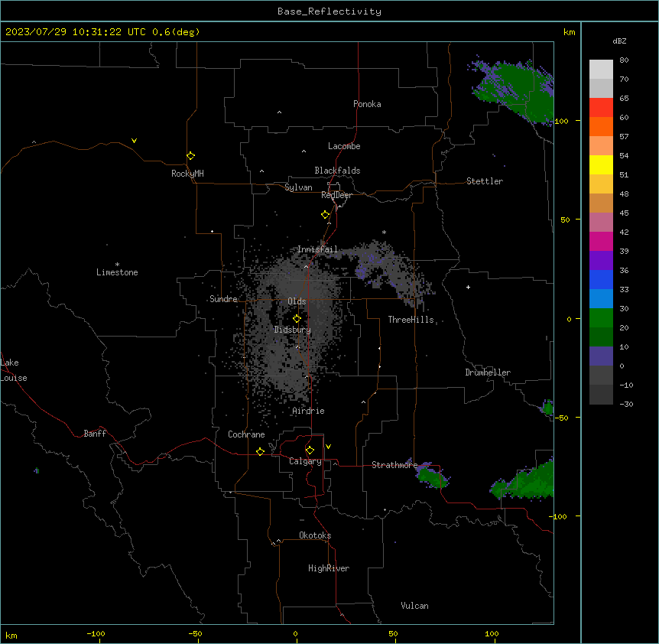Click the Didsbury city label
This screenshot has height=644, width=659.
(293, 330)
